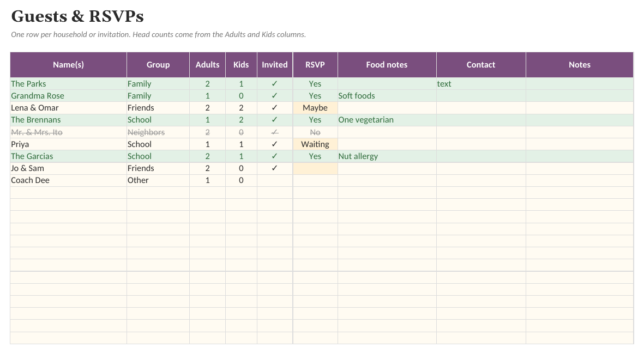Viewport: 644px width, 354px height.
Task: Select the "The Parks" name cell
Action: tap(69, 84)
